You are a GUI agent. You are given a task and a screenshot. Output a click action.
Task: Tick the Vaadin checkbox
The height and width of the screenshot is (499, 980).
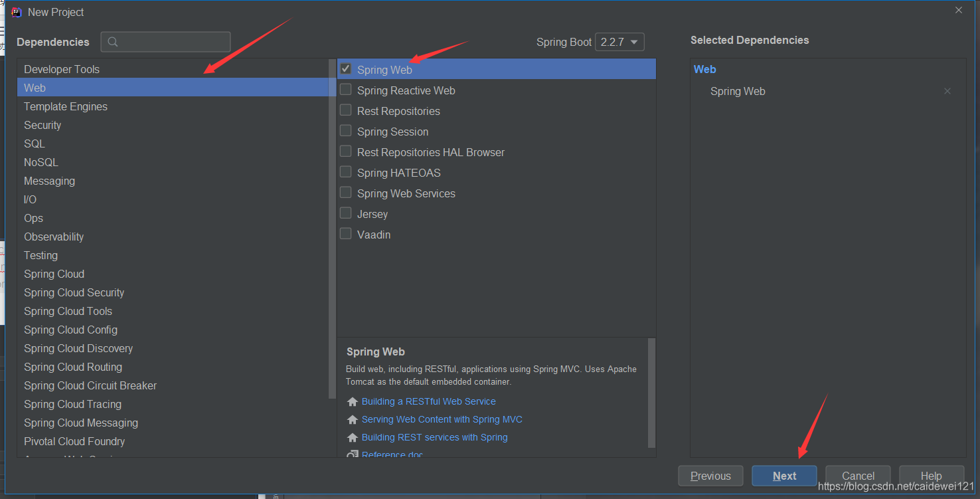coord(346,233)
